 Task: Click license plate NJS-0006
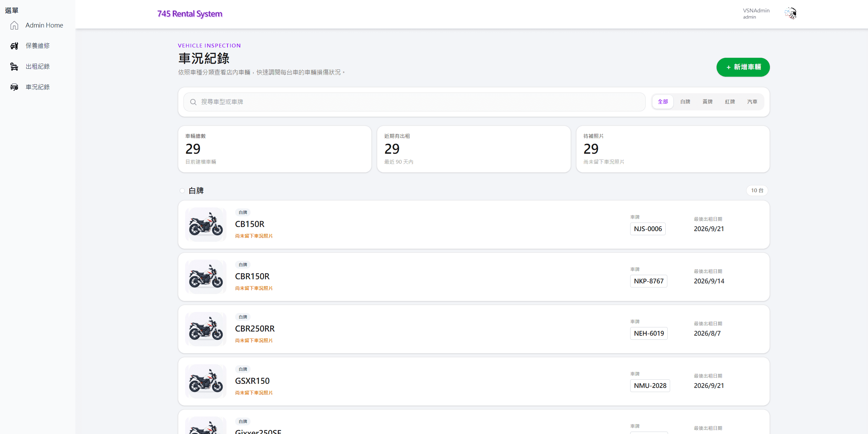648,229
